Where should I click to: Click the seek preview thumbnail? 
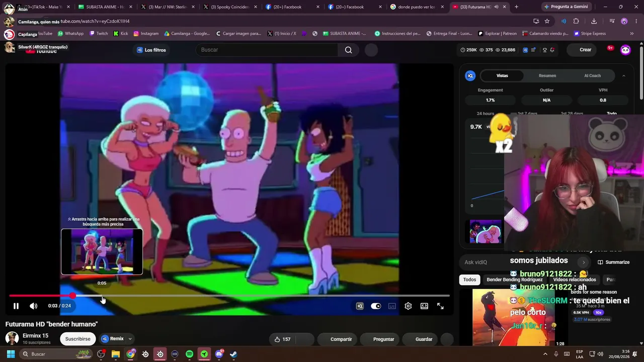pyautogui.click(x=102, y=252)
